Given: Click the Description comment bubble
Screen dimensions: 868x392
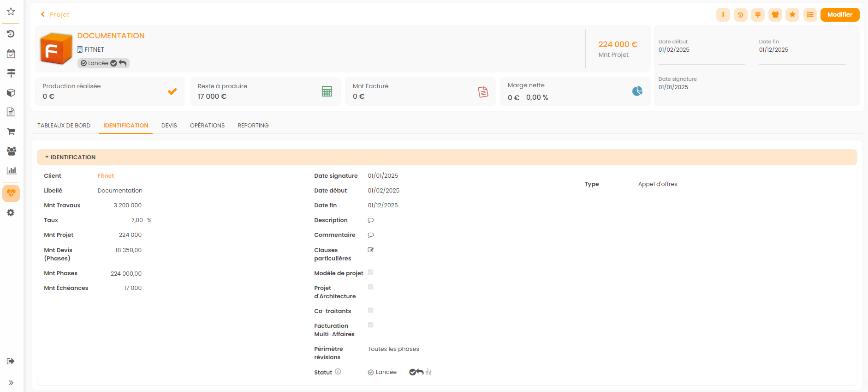Looking at the screenshot, I should coord(370,220).
